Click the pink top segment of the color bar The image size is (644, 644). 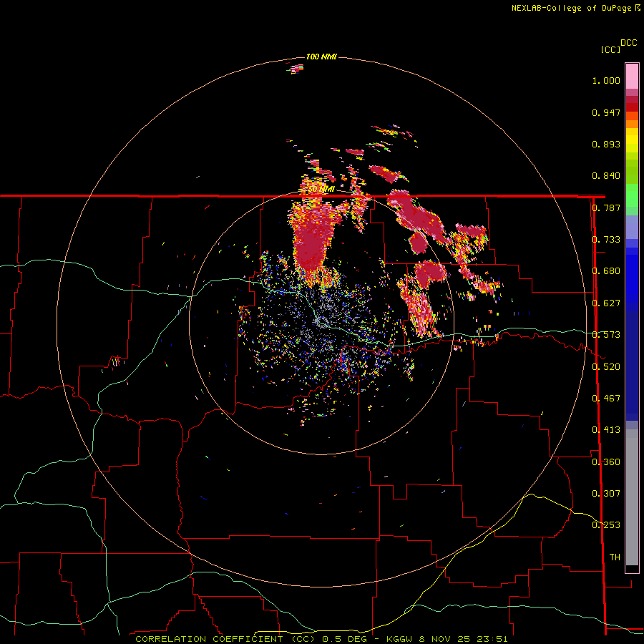click(x=632, y=77)
